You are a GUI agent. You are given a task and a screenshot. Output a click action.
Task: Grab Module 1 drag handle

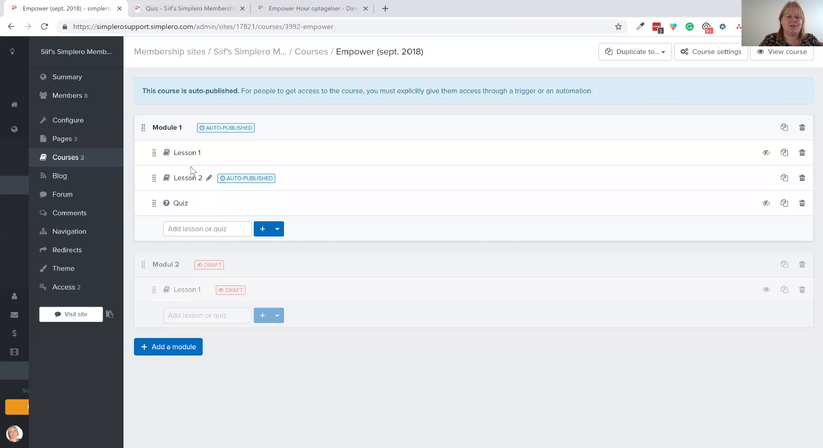143,127
